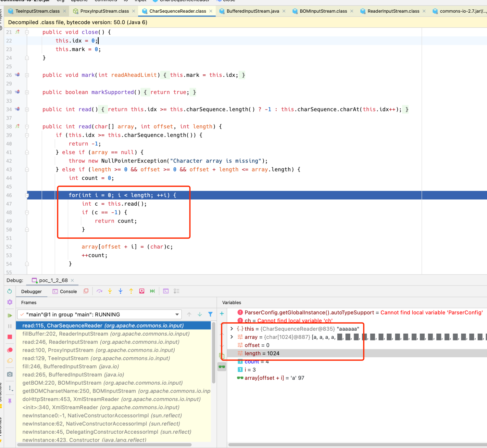Resume program with green play icon

tap(10, 315)
